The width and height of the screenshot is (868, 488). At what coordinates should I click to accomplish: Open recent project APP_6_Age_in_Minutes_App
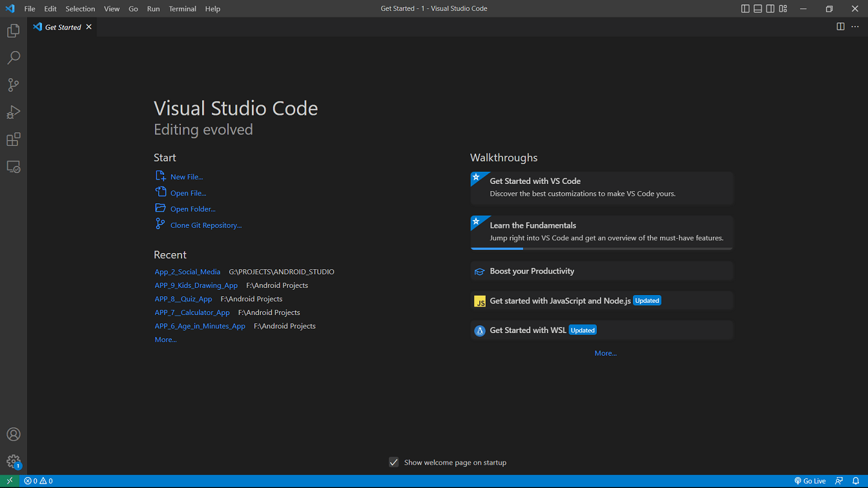[x=200, y=326]
